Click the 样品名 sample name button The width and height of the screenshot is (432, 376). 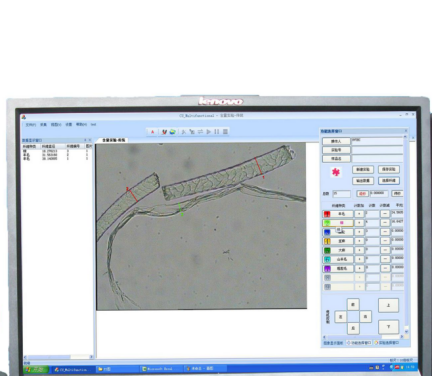pos(336,159)
